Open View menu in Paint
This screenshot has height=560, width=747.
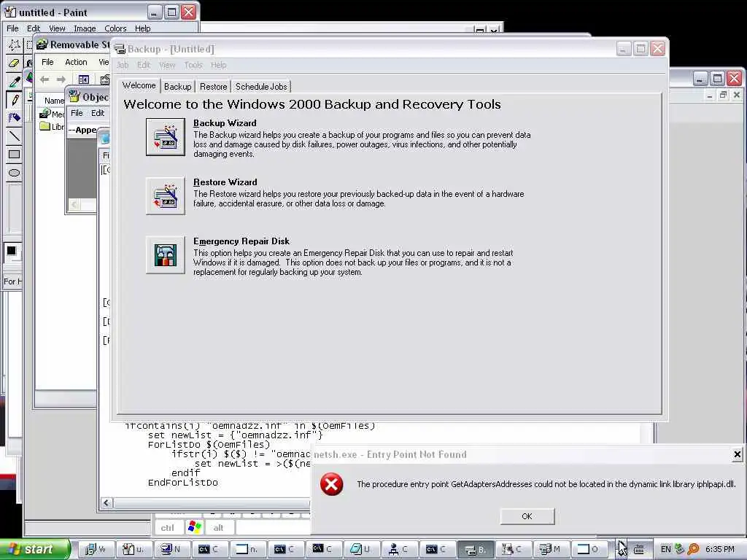click(x=57, y=28)
